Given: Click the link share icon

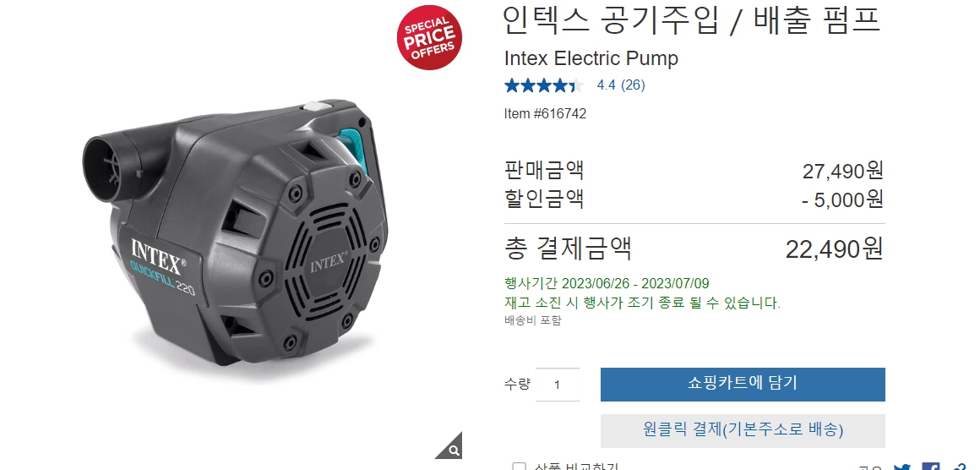Looking at the screenshot, I should click(x=959, y=467).
